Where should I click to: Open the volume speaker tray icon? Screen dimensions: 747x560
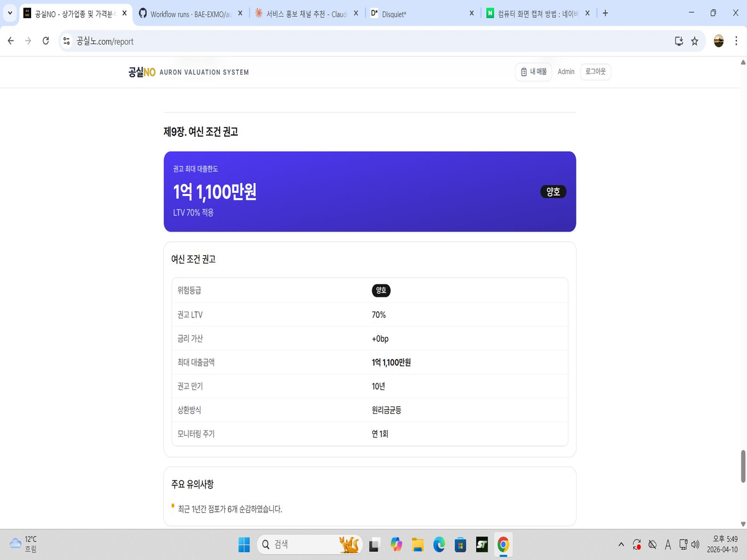[x=695, y=544]
